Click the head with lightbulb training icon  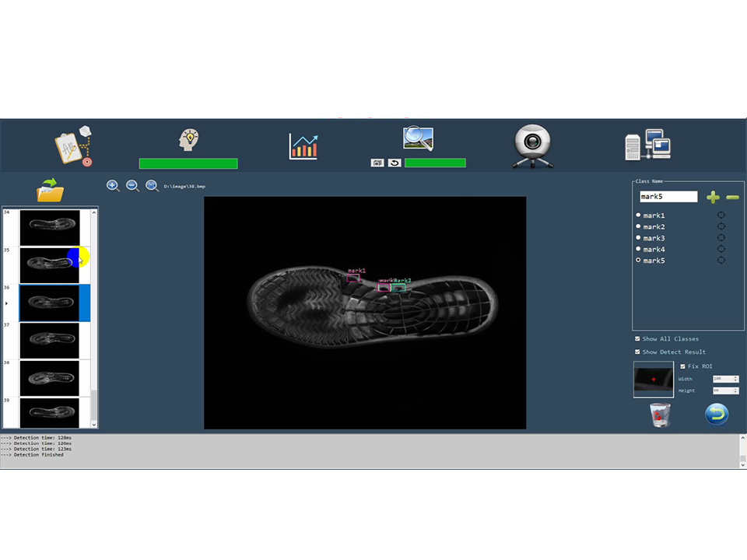(188, 140)
